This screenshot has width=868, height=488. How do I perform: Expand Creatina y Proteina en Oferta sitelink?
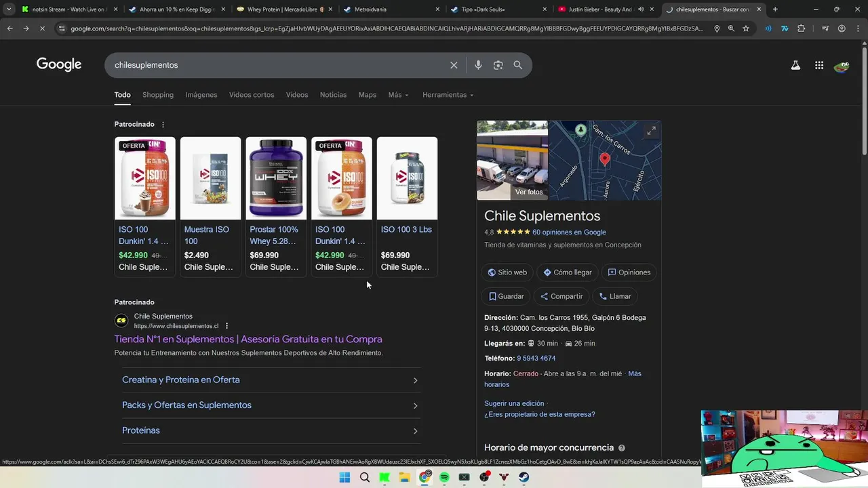coord(271,380)
